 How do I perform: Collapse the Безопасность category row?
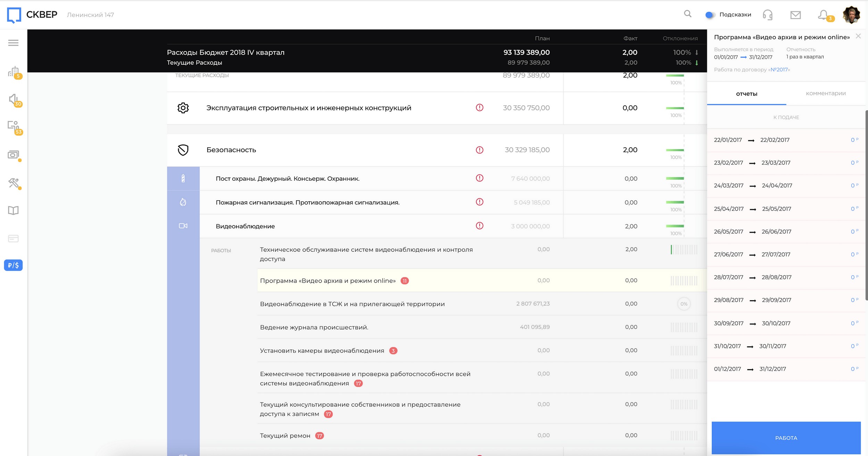231,150
